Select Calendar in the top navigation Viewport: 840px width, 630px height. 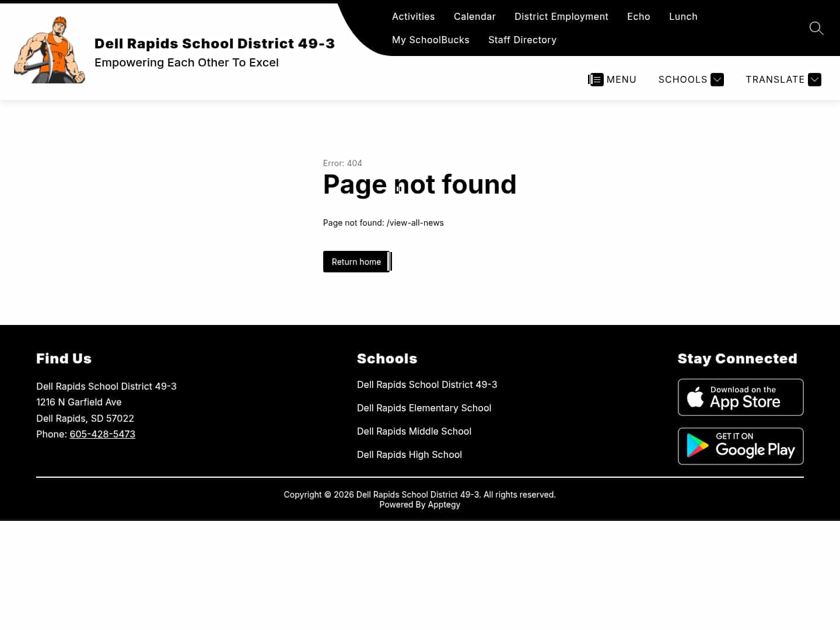tap(474, 16)
